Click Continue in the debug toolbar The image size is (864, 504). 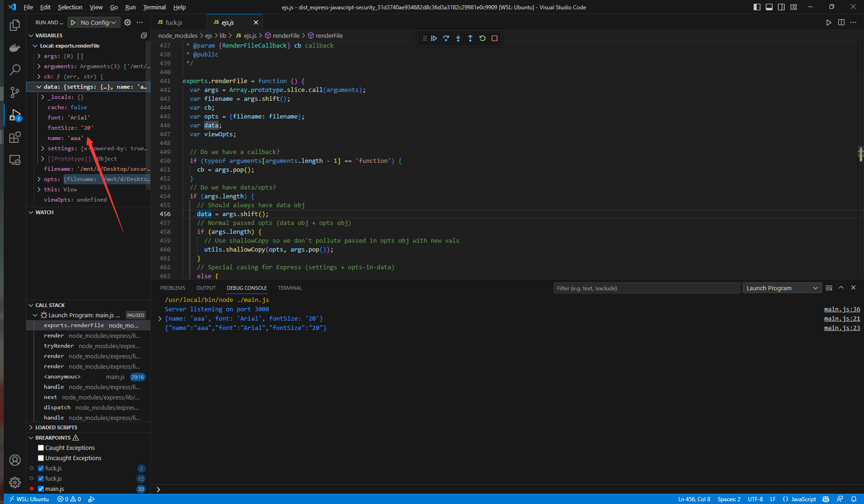point(434,38)
